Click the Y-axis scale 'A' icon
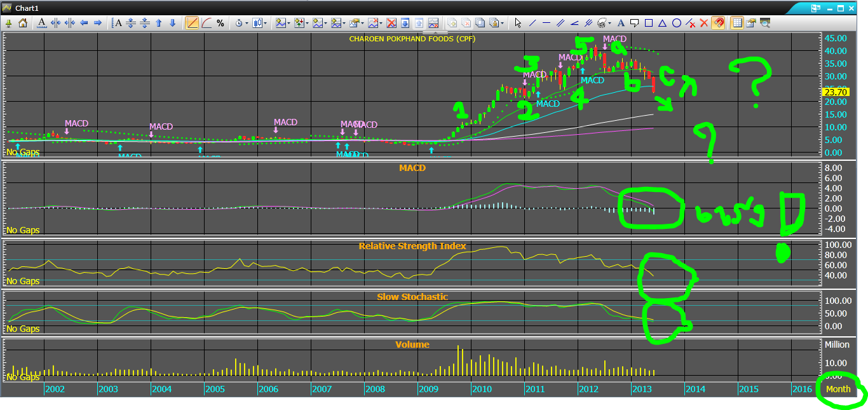This screenshot has height=410, width=868. coord(117,23)
